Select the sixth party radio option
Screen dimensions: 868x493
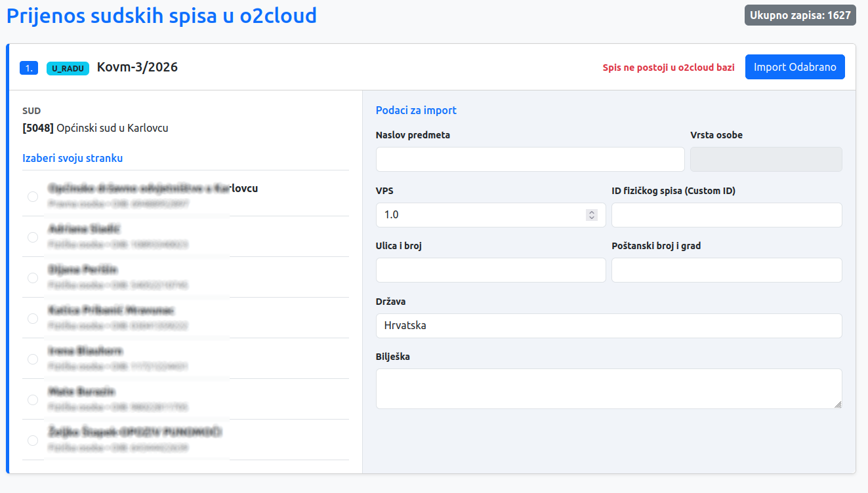(33, 400)
